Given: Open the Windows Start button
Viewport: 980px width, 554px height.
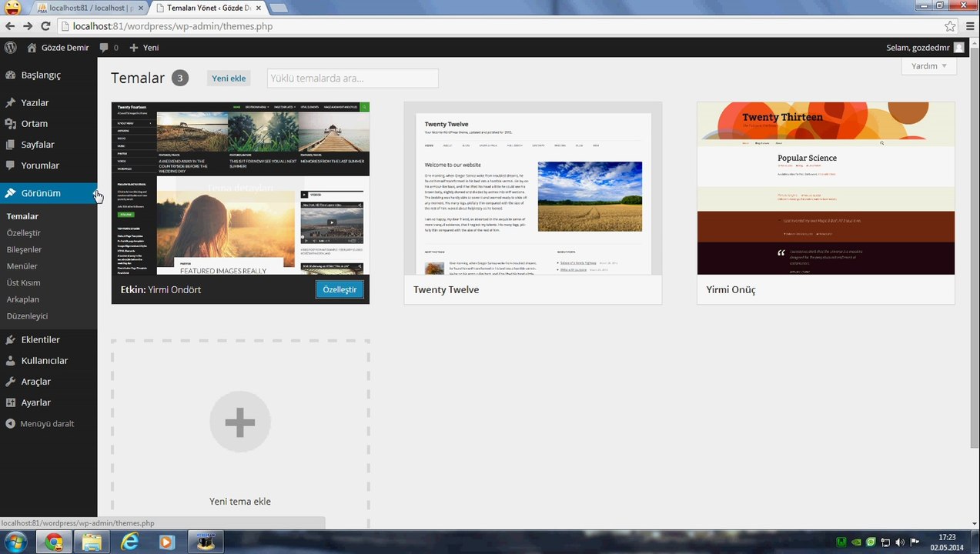Looking at the screenshot, I should [16, 542].
